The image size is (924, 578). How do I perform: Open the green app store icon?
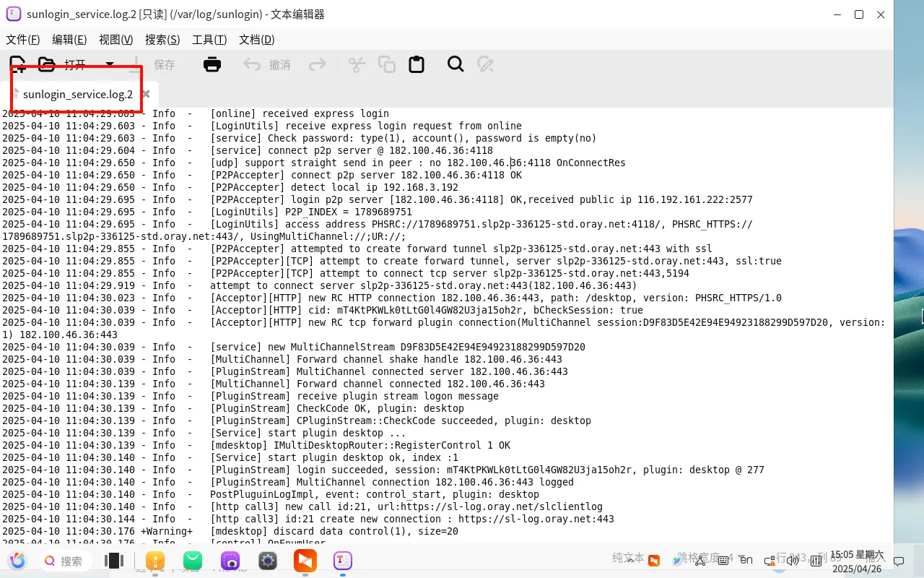[193, 560]
